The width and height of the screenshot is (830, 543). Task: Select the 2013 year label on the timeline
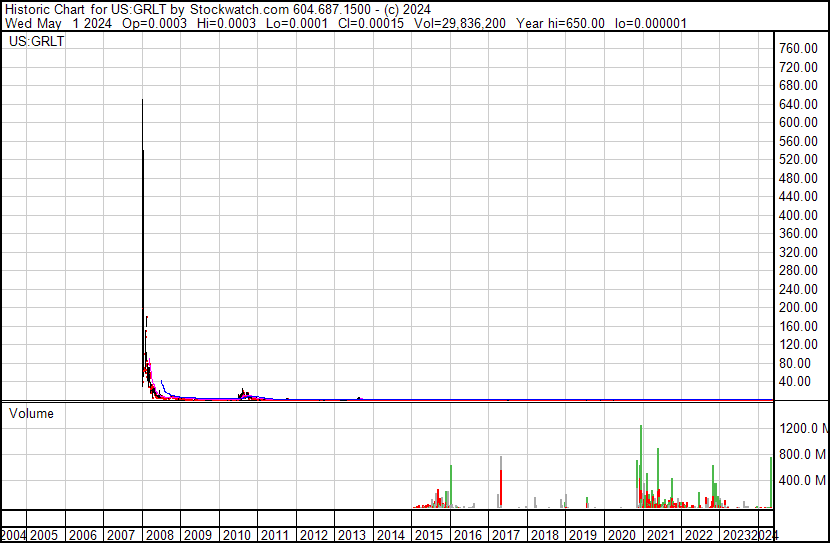pyautogui.click(x=352, y=535)
